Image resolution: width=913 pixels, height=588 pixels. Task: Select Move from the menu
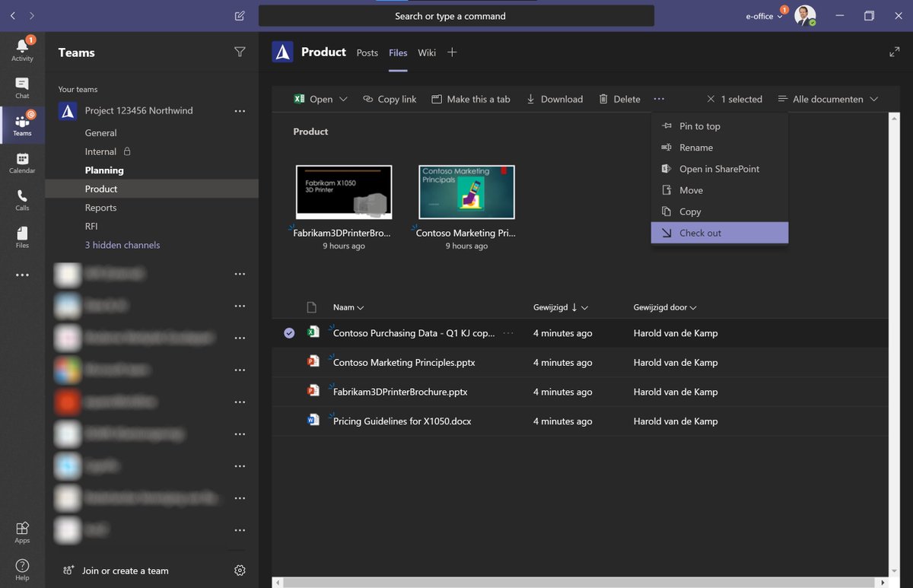720,190
